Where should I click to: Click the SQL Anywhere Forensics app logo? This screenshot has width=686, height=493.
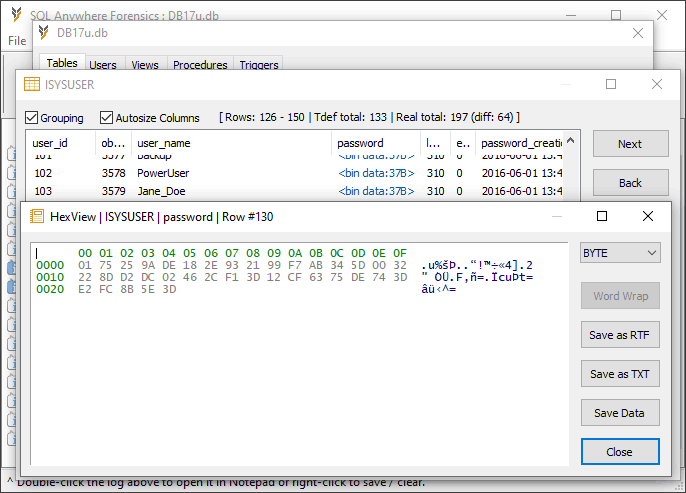tap(17, 14)
